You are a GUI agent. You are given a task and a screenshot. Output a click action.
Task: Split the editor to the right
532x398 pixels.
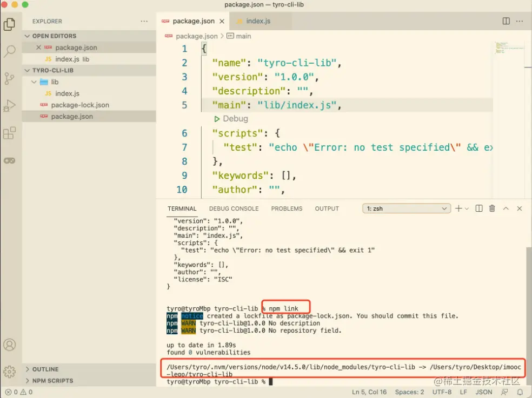pyautogui.click(x=506, y=21)
